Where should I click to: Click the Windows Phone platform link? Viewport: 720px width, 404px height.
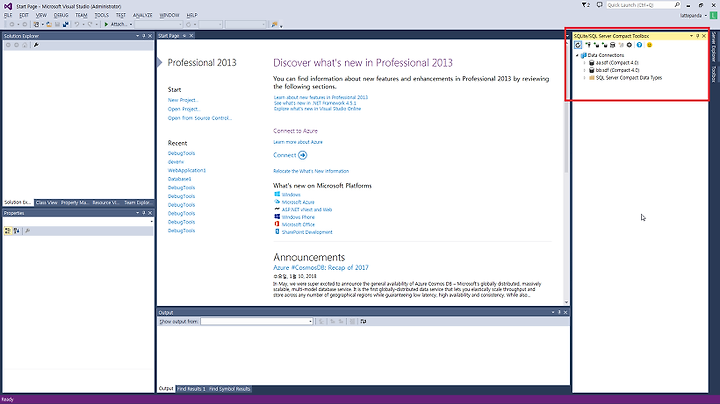pos(298,217)
